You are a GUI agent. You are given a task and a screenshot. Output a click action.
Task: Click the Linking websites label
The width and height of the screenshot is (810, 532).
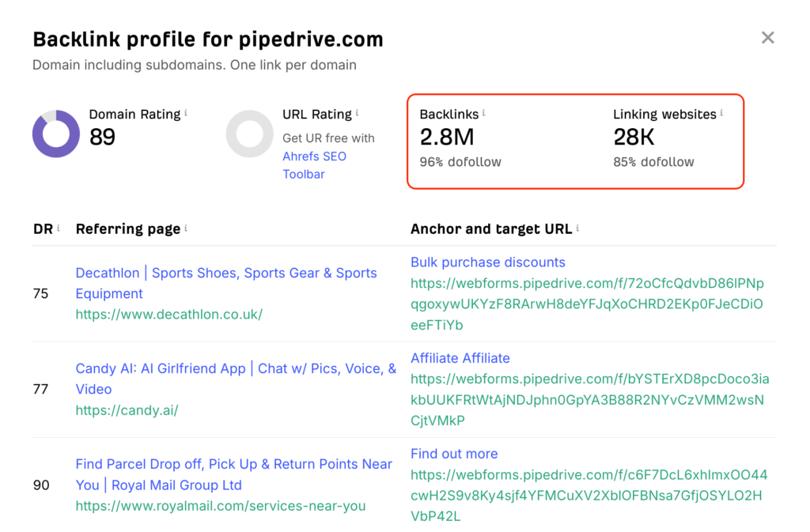(664, 114)
